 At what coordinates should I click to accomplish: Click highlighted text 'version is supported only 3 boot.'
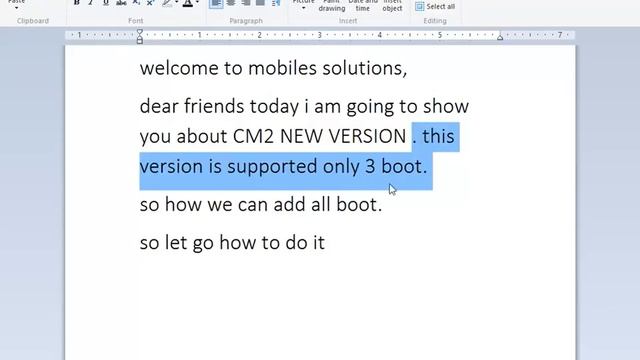coord(283,166)
